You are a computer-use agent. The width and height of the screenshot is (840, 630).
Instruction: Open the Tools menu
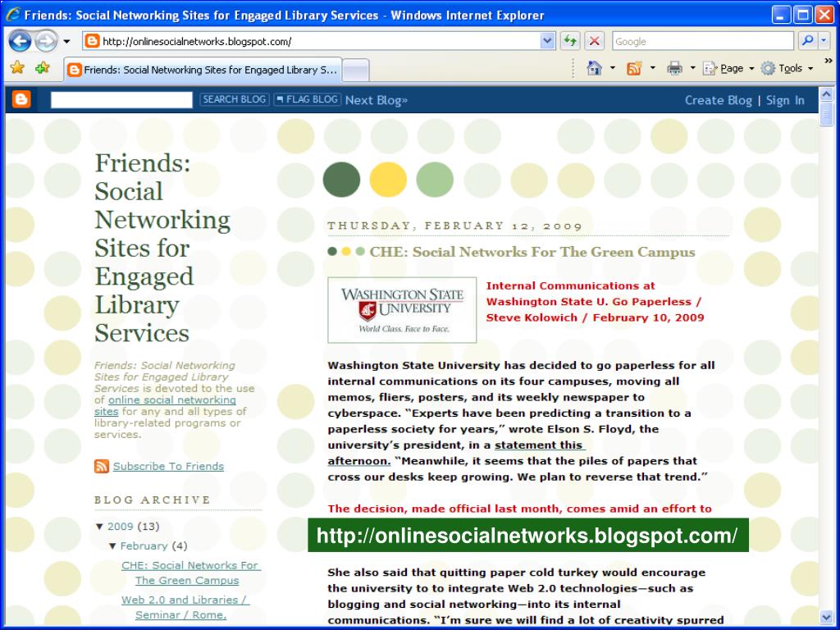pyautogui.click(x=787, y=68)
